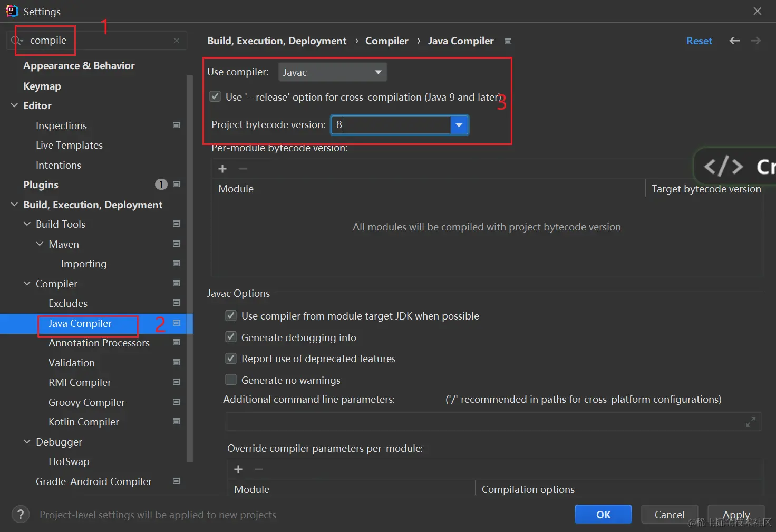Click the additional command line parameters field

(x=493, y=422)
